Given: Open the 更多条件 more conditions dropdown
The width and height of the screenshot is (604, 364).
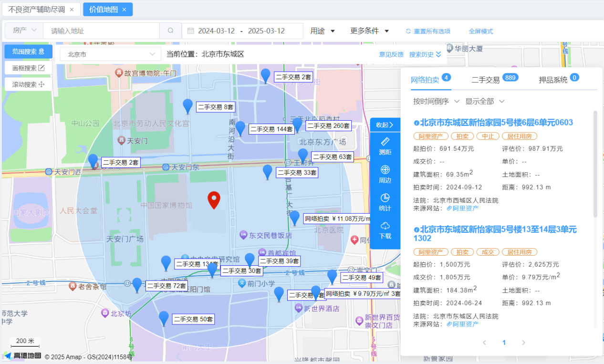Looking at the screenshot, I should tap(369, 31).
